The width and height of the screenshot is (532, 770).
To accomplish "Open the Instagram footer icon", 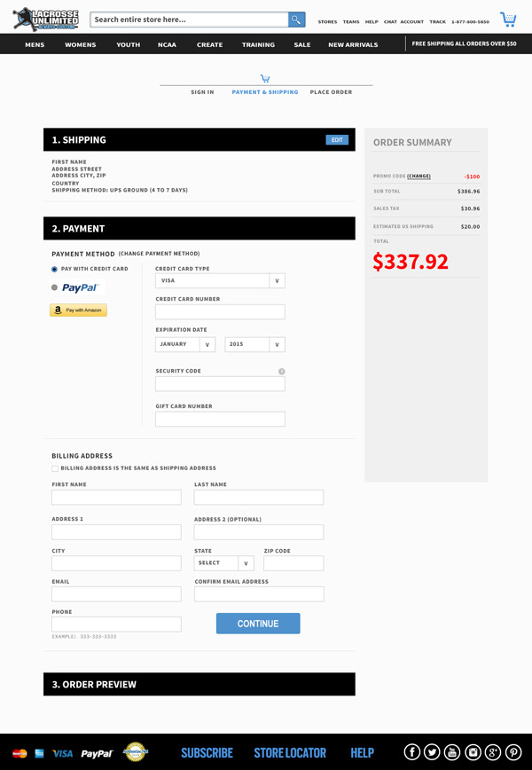I will (473, 752).
